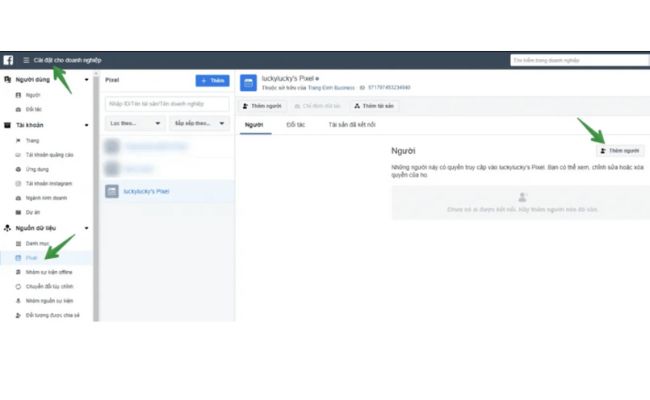Open the Sắp xếp theo sort dropdown
The image size is (650, 400).
pyautogui.click(x=199, y=123)
